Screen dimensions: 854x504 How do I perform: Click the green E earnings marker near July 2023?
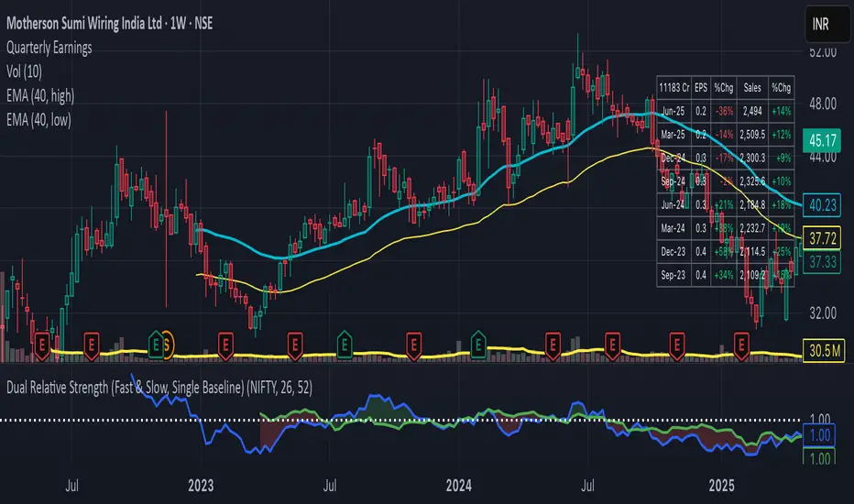pos(345,345)
